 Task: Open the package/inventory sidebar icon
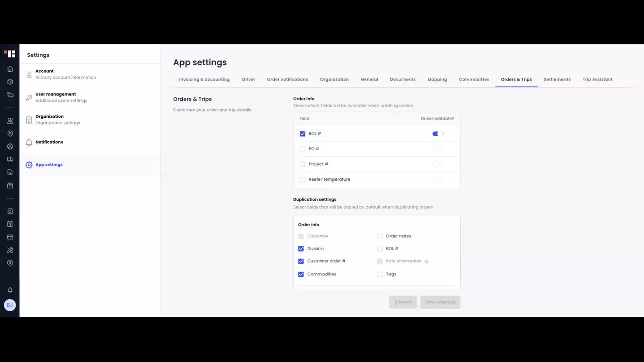tap(10, 186)
